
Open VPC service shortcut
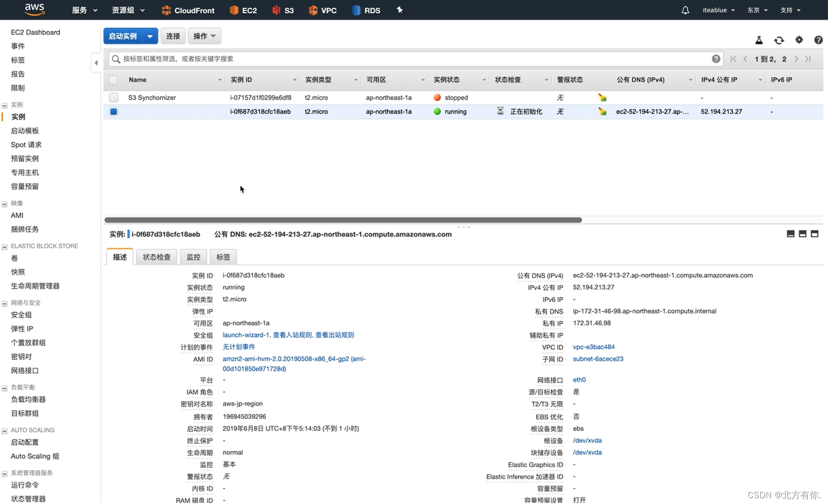[x=323, y=10]
